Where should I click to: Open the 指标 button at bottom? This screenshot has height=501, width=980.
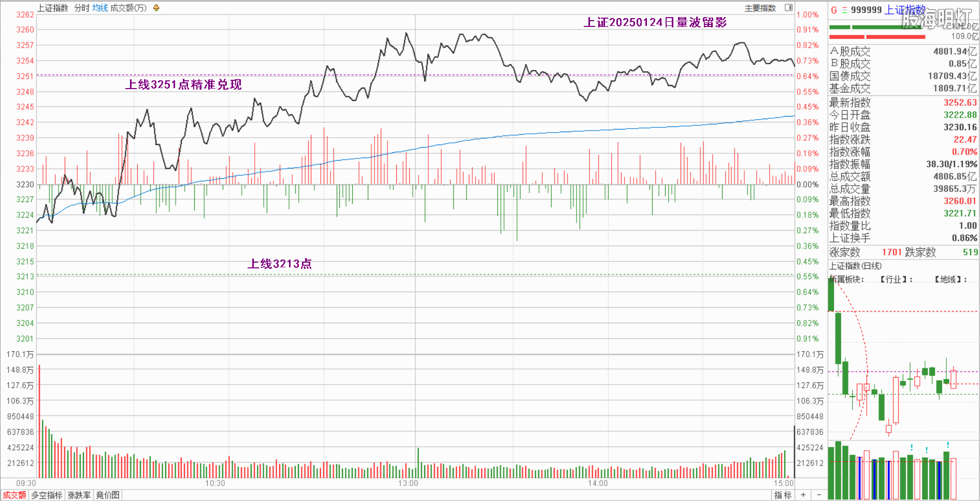coord(783,495)
